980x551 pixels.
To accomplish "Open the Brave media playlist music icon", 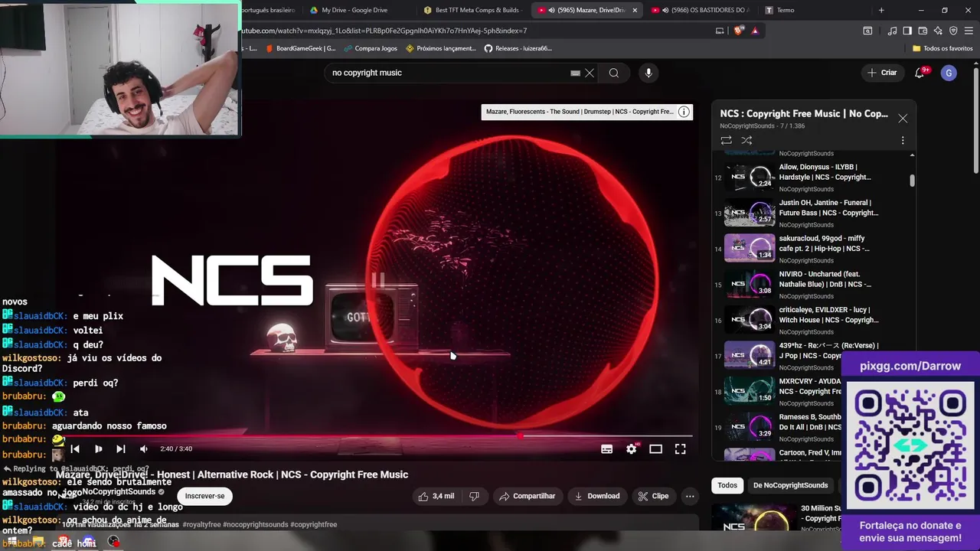I will [x=892, y=31].
